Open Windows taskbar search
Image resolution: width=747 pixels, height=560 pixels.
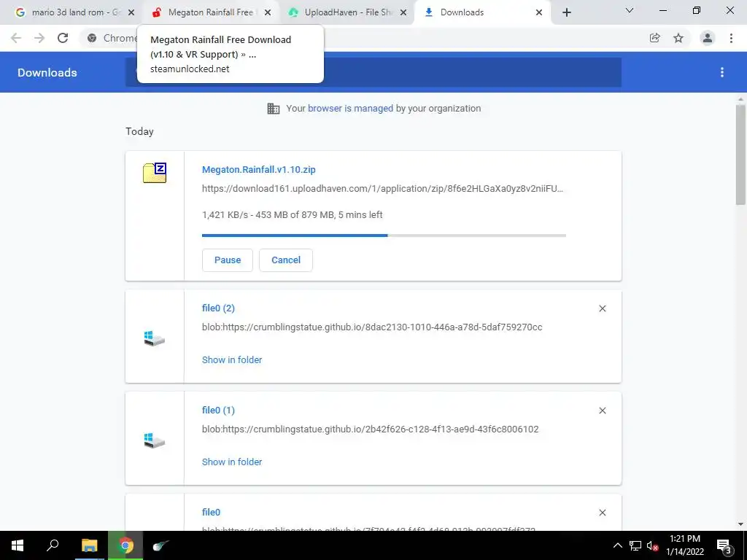coord(53,545)
